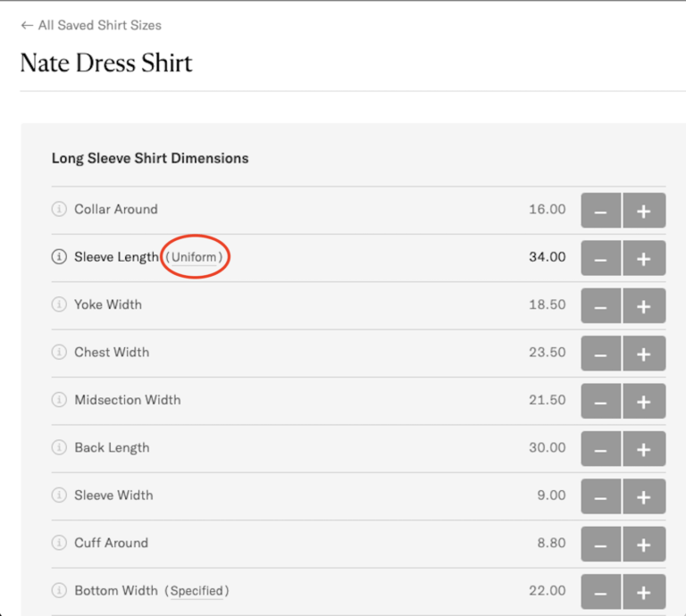
Task: Click the info icon next to Yoke Width
Action: point(59,304)
